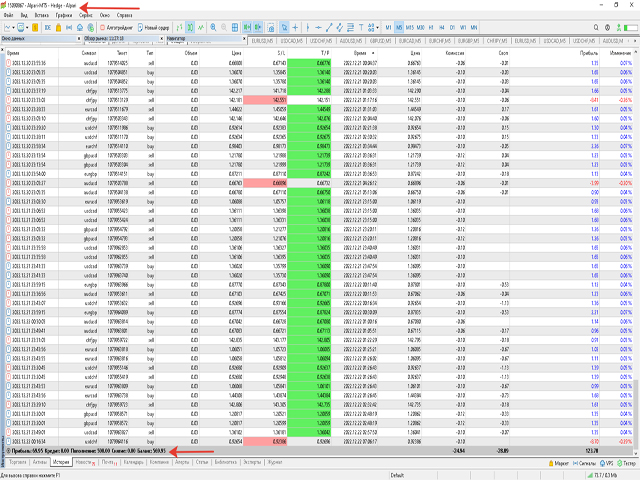Screen dimensions: 640x480
Task: Select the trendline drawing tool
Action: (329, 27)
